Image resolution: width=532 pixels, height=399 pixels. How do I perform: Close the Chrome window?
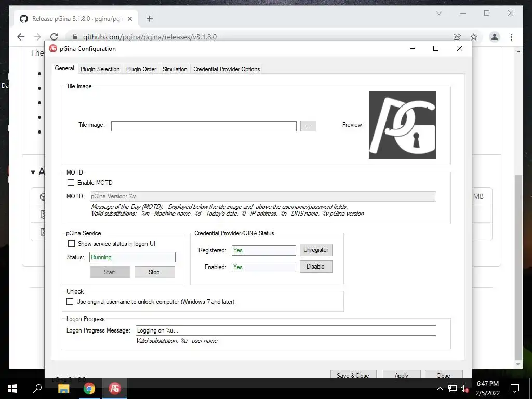click(x=511, y=13)
